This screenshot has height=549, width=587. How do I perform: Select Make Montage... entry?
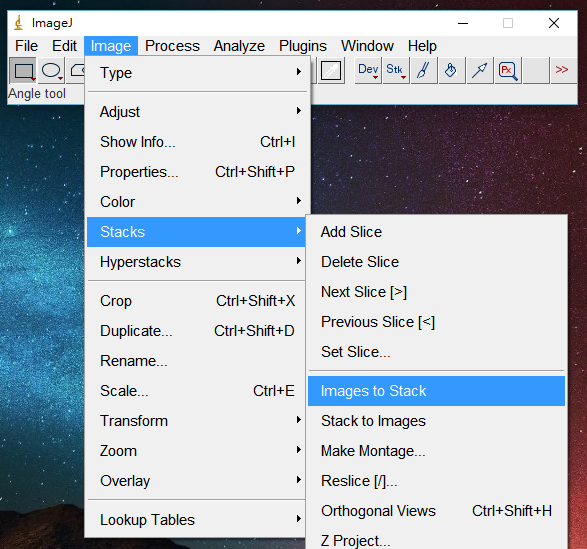click(437, 451)
